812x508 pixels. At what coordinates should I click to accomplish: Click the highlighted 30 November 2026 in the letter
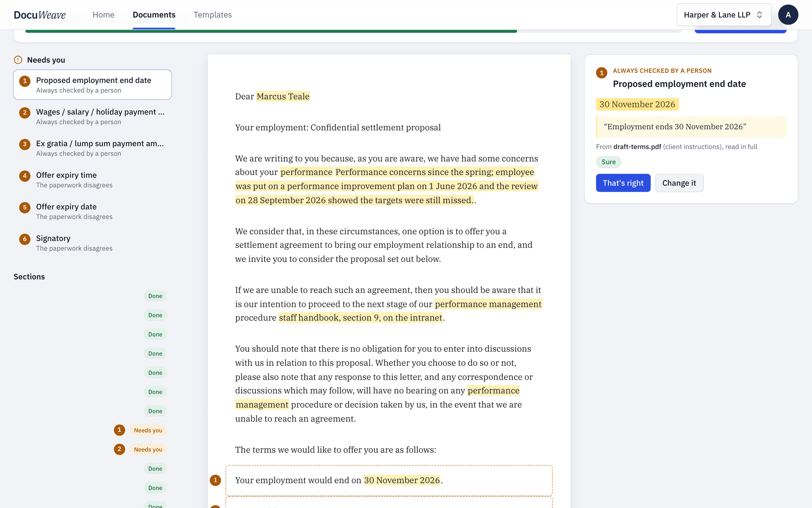(402, 480)
